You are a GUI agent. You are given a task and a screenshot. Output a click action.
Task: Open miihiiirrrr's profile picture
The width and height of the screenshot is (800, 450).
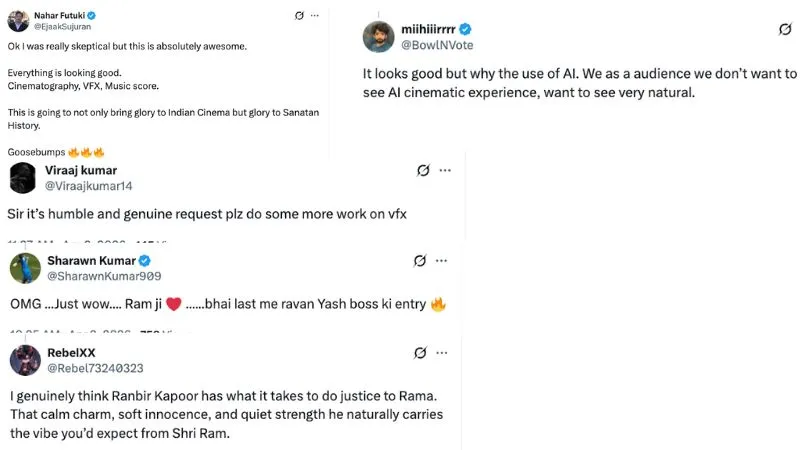click(375, 35)
